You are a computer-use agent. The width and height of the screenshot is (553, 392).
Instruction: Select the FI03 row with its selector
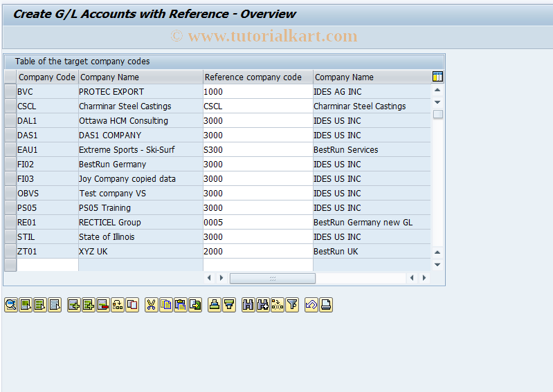click(10, 178)
